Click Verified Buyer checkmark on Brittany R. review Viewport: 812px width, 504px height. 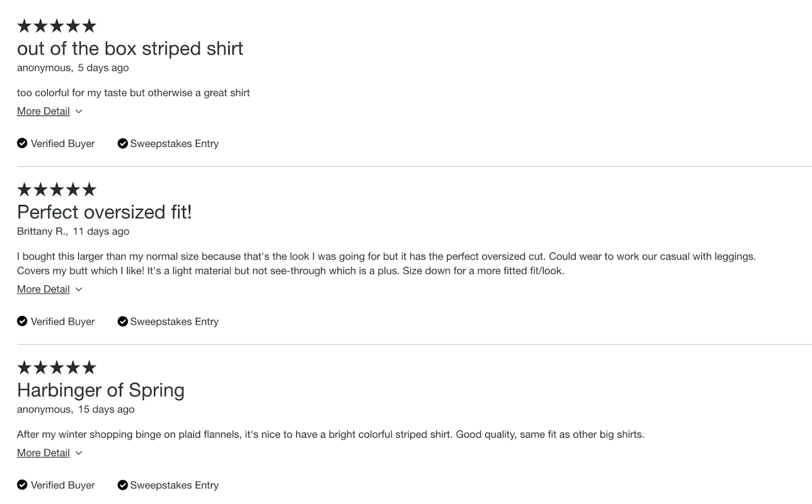point(22,321)
